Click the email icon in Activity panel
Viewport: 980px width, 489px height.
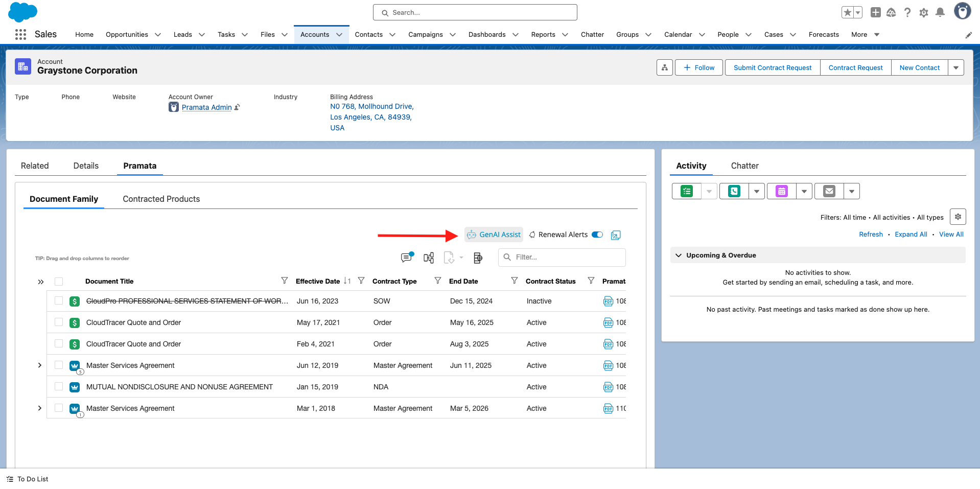pyautogui.click(x=829, y=191)
